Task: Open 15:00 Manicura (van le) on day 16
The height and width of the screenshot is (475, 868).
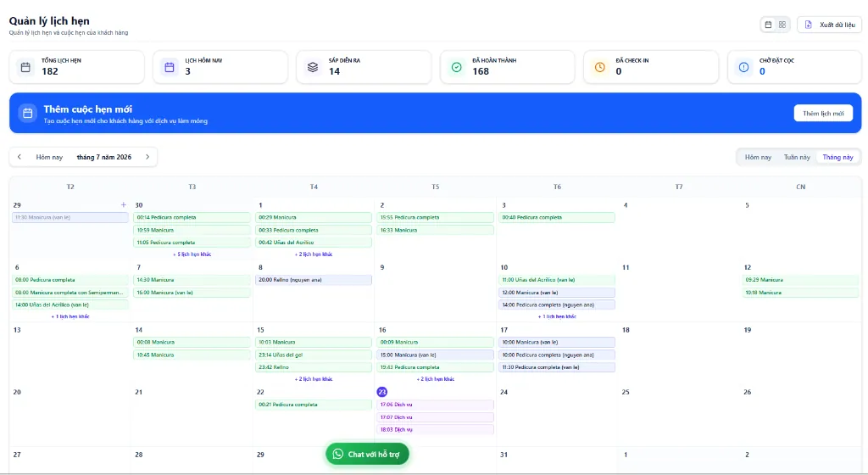Action: (435, 355)
